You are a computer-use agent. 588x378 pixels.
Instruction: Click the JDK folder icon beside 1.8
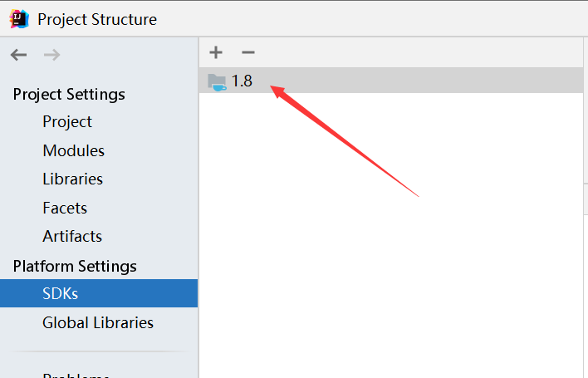click(217, 82)
